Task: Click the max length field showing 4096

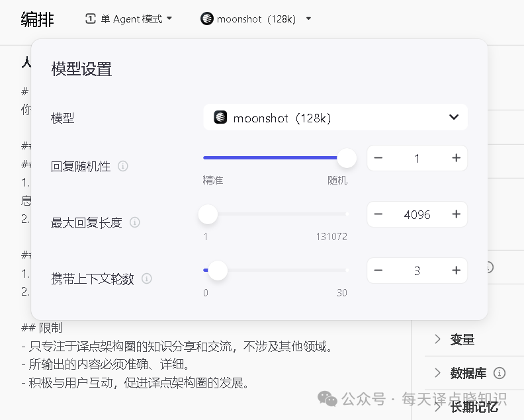Action: click(417, 214)
